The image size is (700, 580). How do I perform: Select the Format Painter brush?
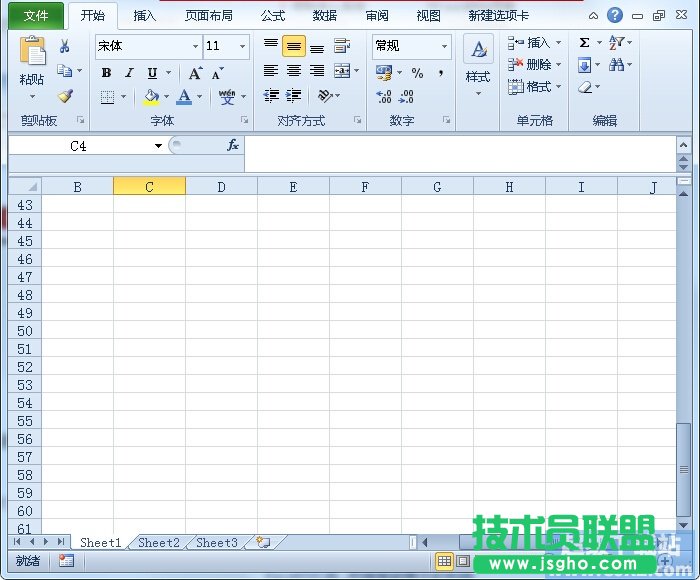point(65,96)
